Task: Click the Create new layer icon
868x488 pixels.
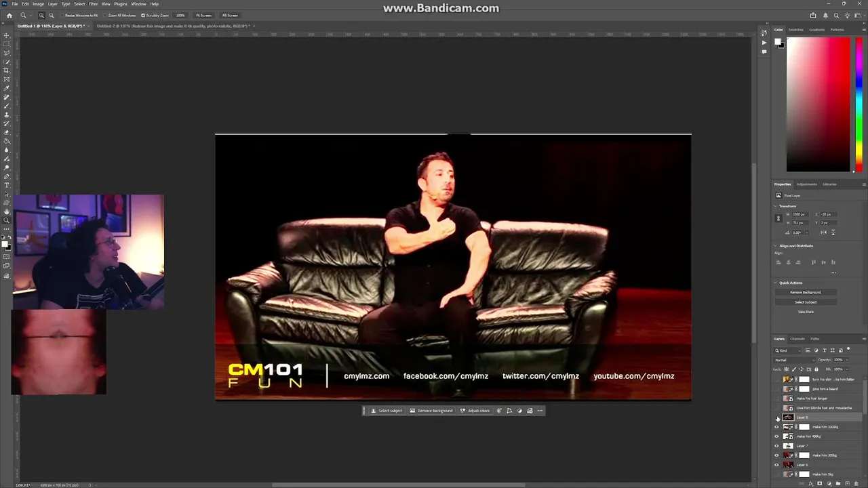Action: click(846, 484)
